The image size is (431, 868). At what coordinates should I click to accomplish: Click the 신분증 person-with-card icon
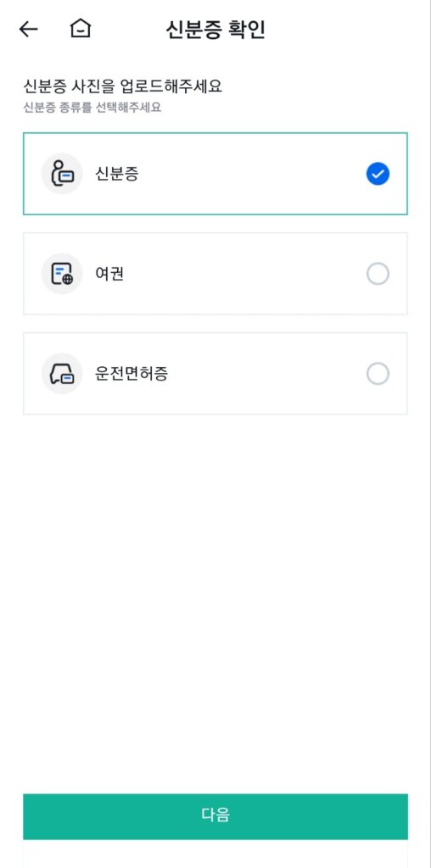coord(62,174)
